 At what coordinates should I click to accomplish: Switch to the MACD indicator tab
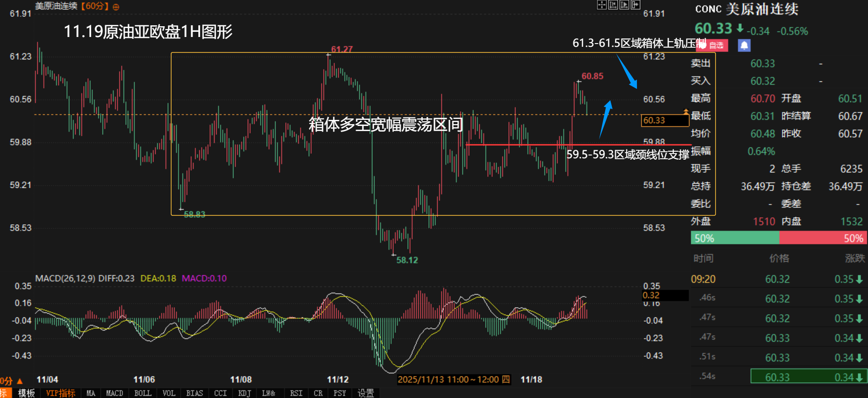point(115,393)
